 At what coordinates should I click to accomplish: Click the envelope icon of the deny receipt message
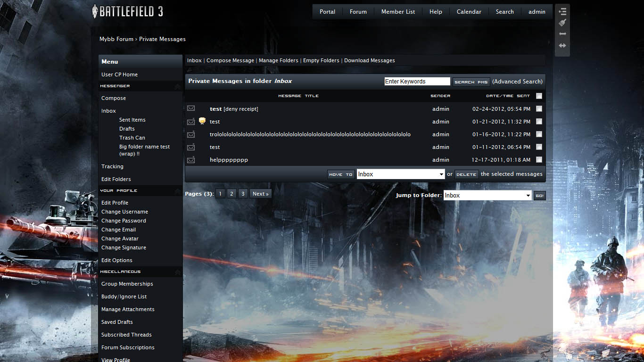click(x=191, y=108)
